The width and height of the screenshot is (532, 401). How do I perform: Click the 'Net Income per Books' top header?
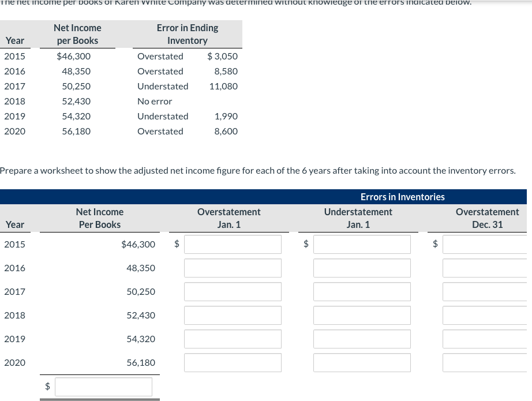[77, 34]
